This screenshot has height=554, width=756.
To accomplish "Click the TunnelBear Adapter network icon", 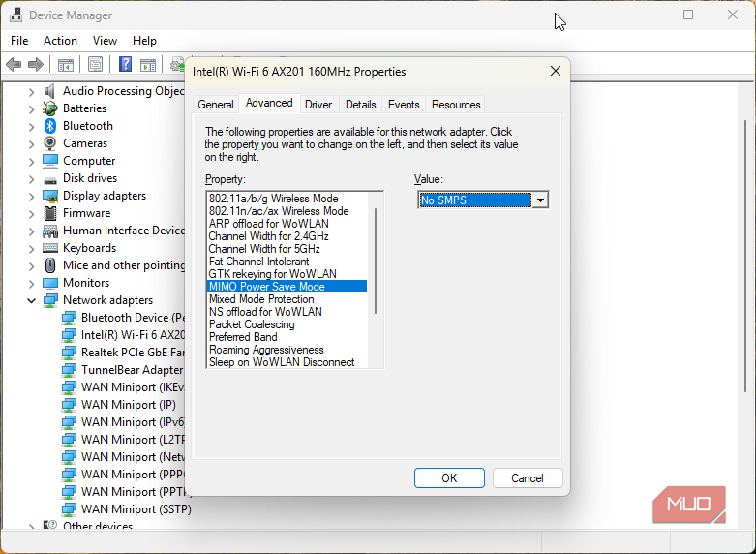I will [69, 370].
